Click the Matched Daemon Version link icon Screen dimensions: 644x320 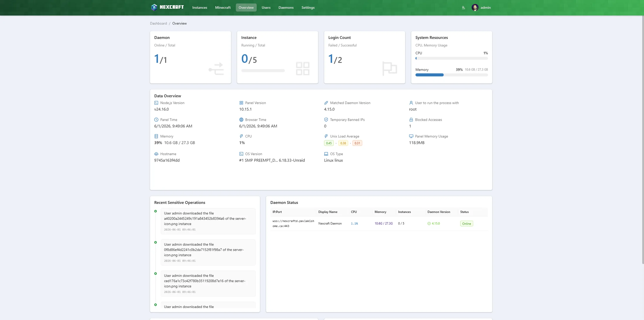click(326, 103)
